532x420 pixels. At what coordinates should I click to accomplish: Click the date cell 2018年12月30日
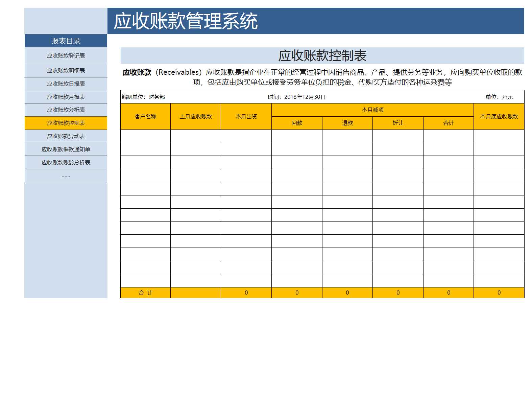(297, 97)
